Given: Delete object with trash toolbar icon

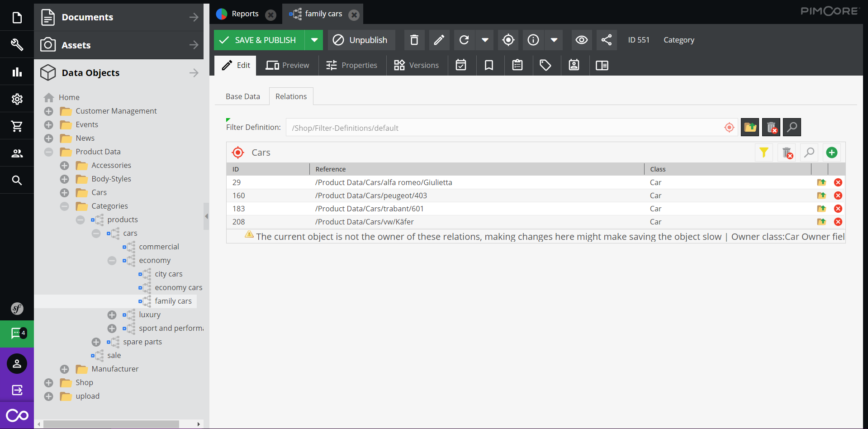Looking at the screenshot, I should coord(414,40).
